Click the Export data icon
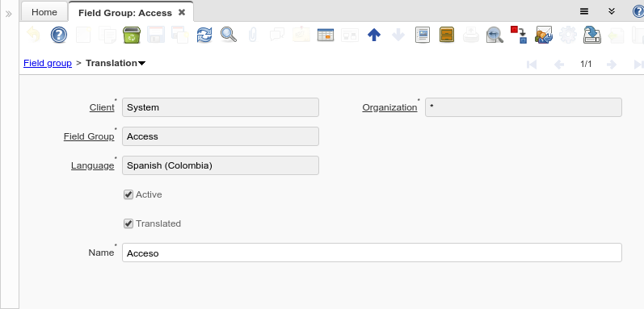The image size is (644, 309). (x=591, y=35)
